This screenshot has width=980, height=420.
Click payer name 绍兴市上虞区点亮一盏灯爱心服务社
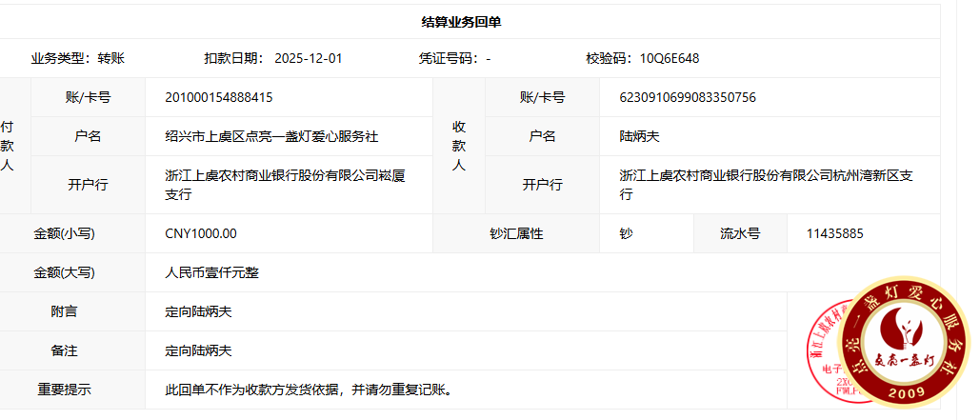[x=271, y=136]
